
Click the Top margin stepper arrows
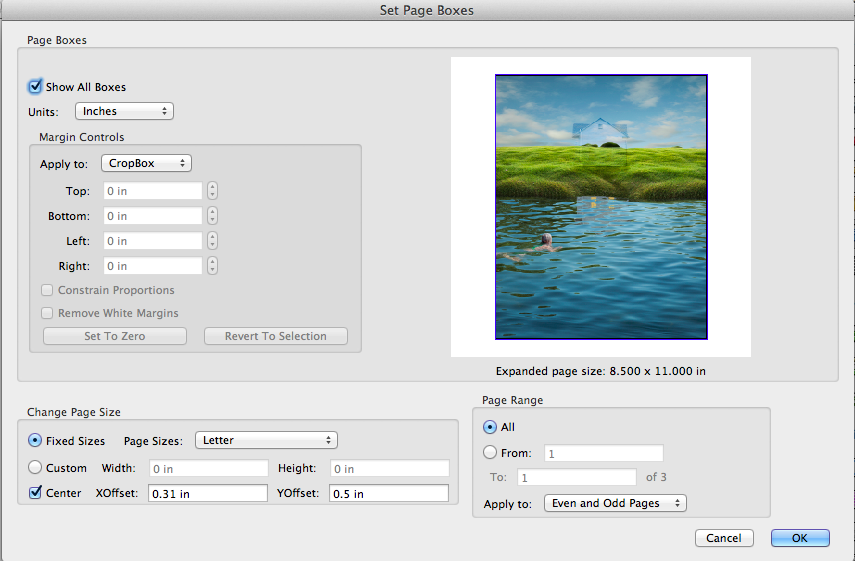pyautogui.click(x=213, y=191)
